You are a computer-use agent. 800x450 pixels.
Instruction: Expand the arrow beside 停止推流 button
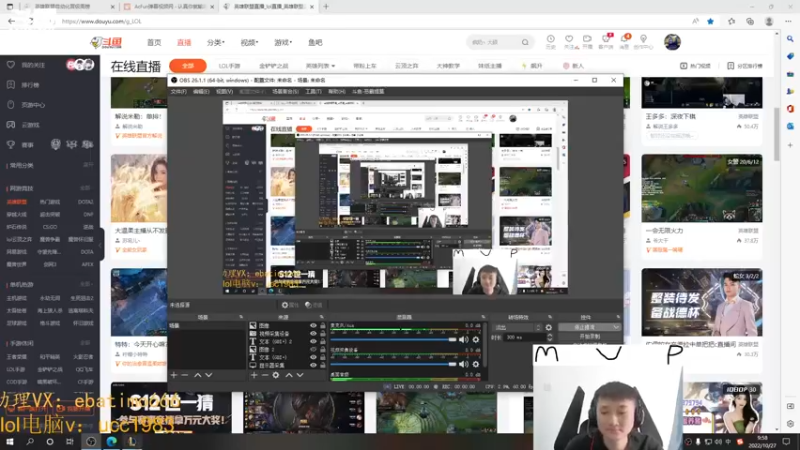(616, 327)
